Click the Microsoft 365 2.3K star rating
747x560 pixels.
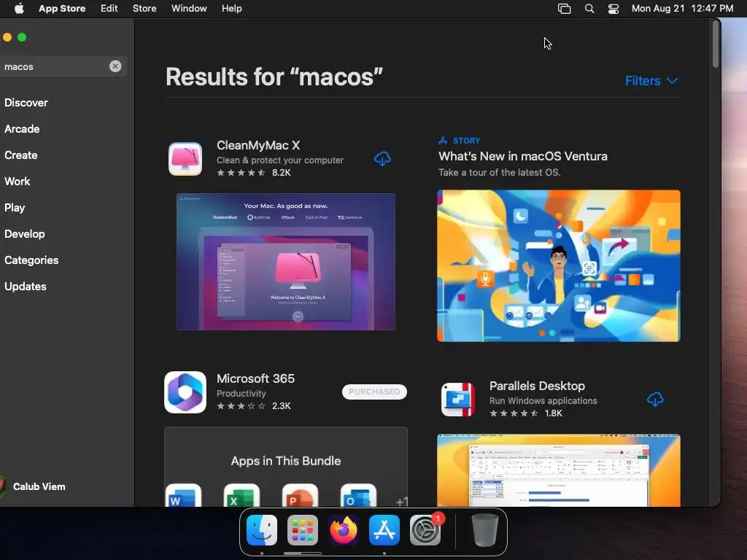pyautogui.click(x=253, y=405)
